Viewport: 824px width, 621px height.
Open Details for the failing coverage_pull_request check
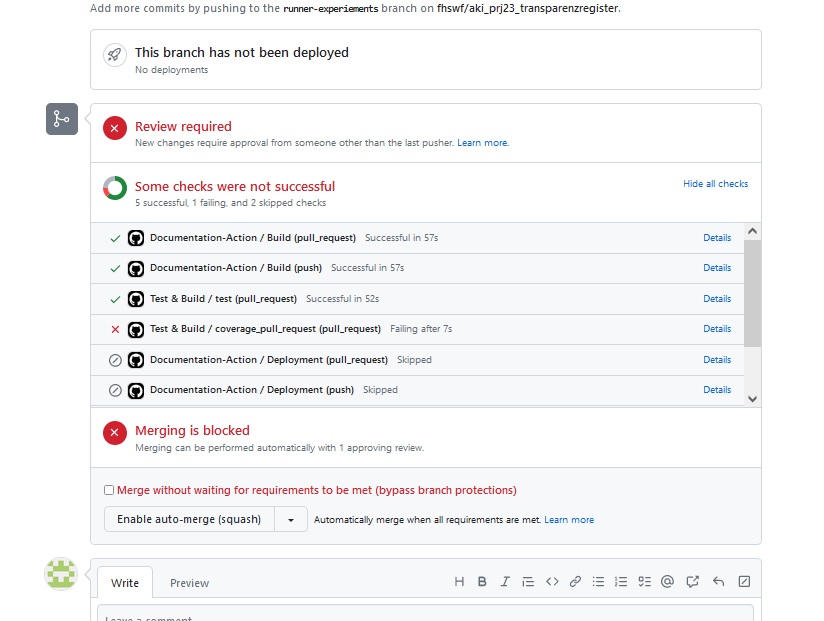tap(717, 328)
